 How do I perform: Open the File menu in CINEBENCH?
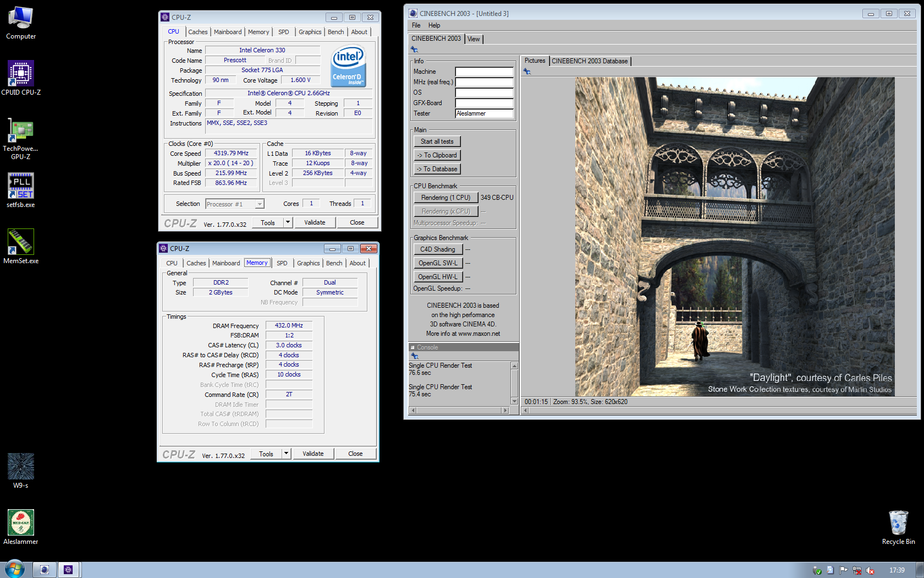tap(416, 25)
